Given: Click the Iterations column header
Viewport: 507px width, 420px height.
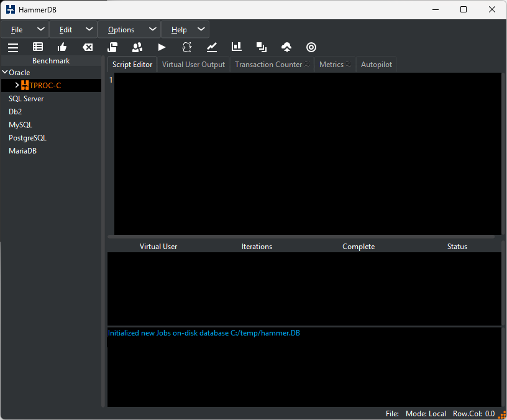Looking at the screenshot, I should pyautogui.click(x=257, y=247).
